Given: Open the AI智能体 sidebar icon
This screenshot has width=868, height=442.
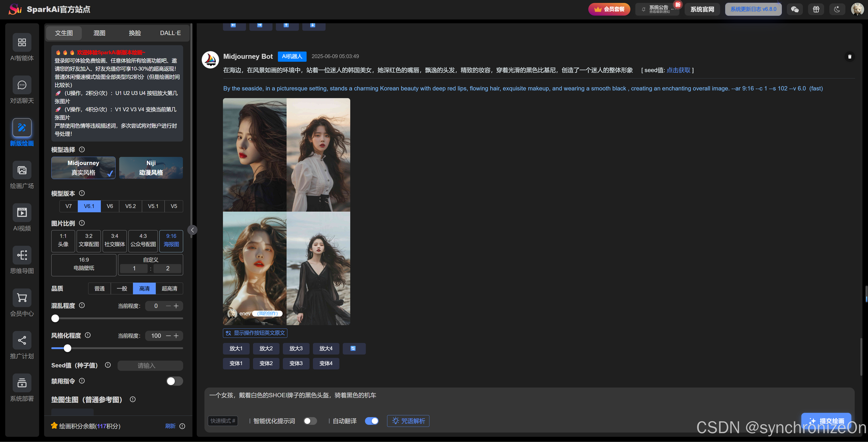Looking at the screenshot, I should click(x=22, y=43).
